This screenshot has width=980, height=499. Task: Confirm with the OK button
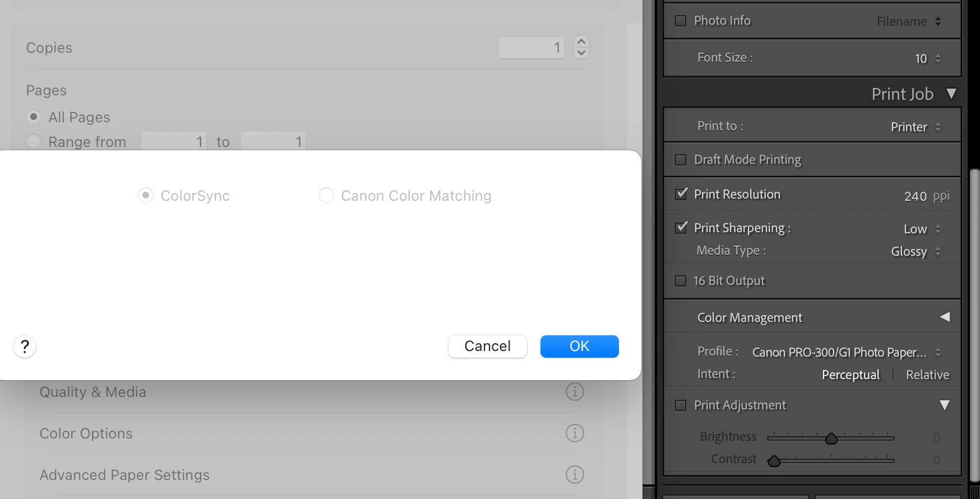(580, 346)
